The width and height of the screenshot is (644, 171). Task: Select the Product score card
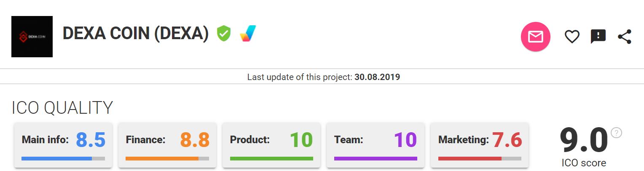point(271,145)
